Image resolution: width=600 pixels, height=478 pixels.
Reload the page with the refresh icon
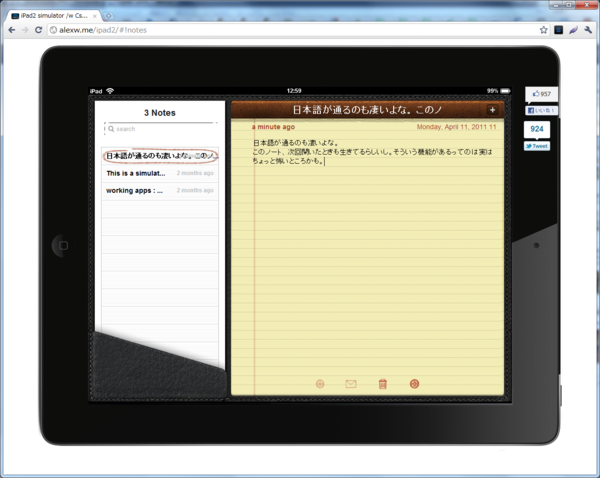38,30
